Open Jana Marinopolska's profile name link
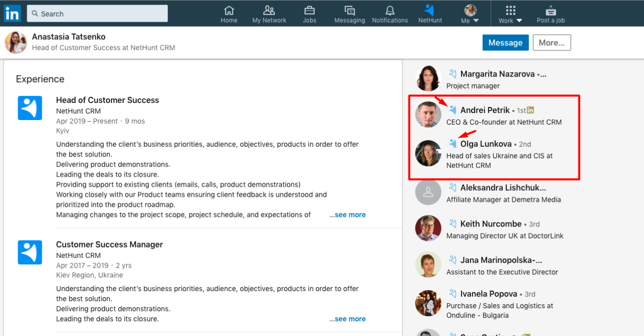The width and height of the screenshot is (644, 336). [501, 260]
